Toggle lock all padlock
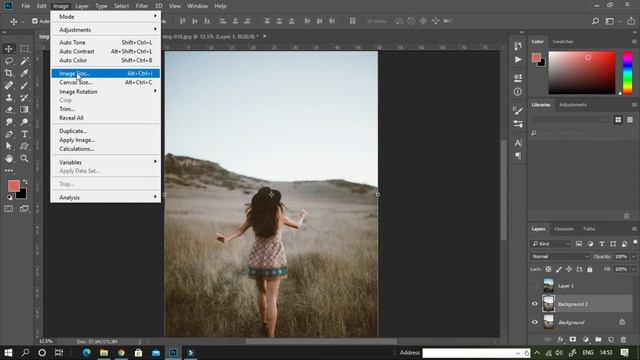The image size is (640, 360). [x=590, y=269]
